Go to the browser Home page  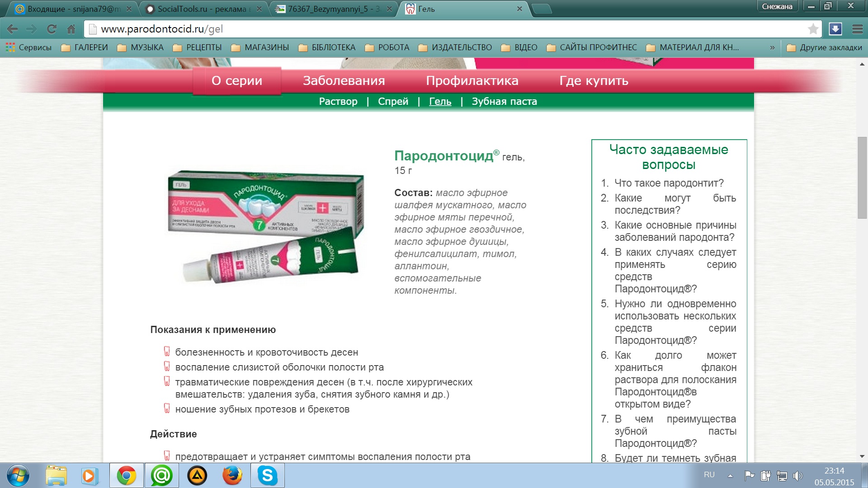pos(71,29)
